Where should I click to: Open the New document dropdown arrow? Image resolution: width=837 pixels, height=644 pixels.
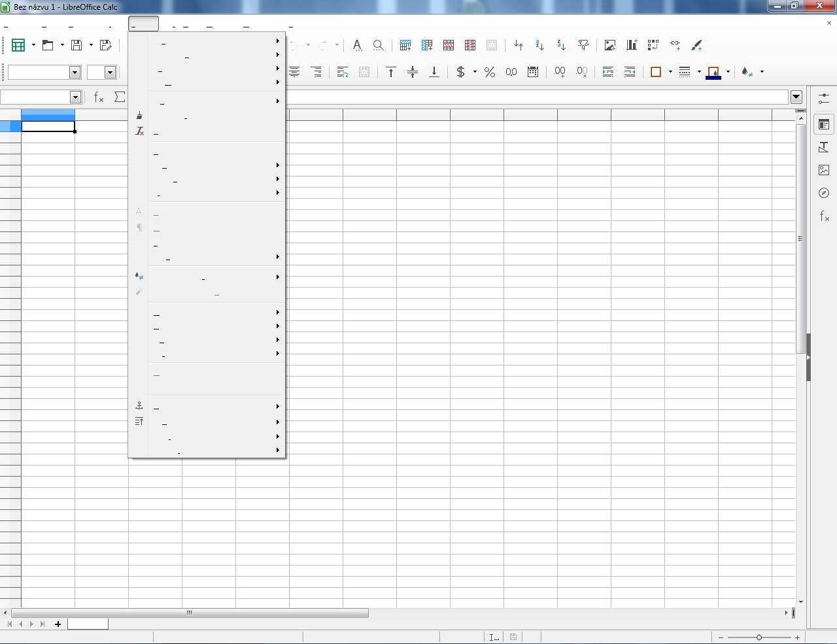tap(33, 45)
